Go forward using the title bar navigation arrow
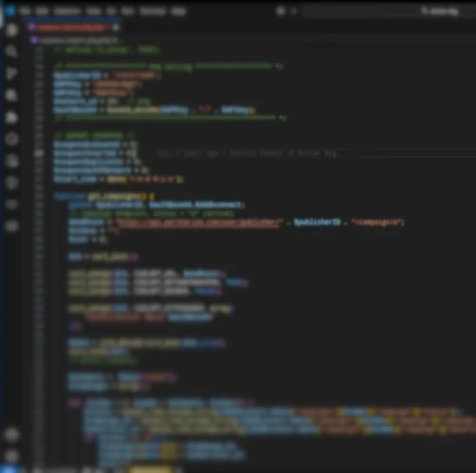 294,11
